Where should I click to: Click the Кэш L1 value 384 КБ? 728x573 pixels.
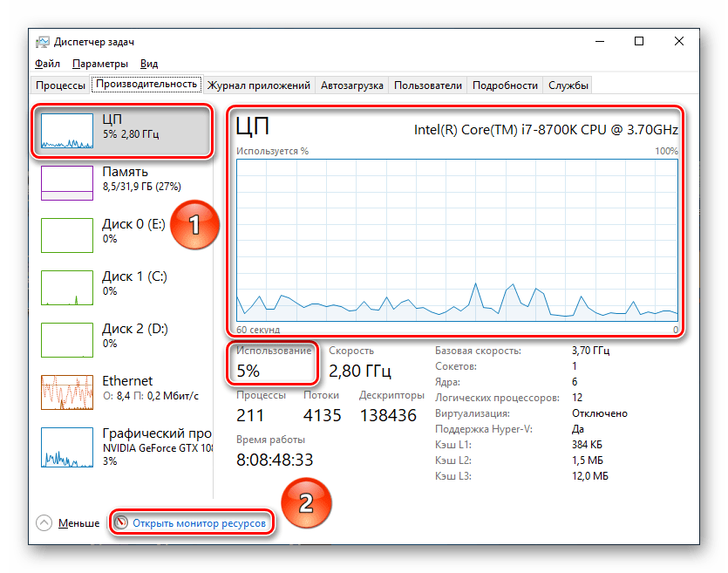[x=587, y=445]
